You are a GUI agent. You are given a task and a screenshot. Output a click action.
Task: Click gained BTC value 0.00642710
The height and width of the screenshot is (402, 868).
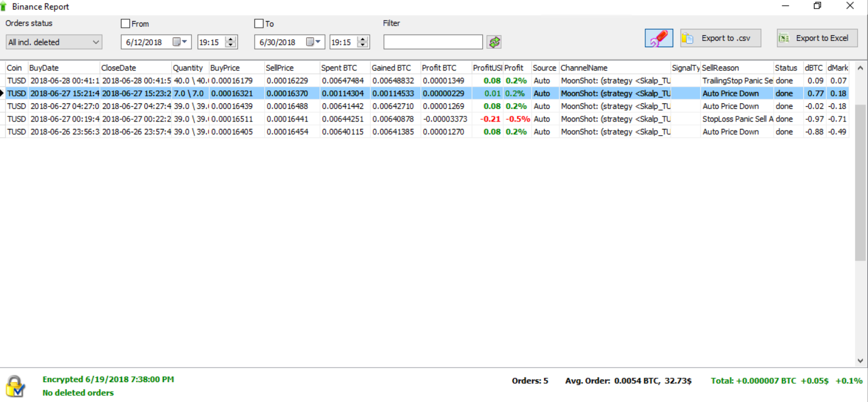pyautogui.click(x=395, y=106)
